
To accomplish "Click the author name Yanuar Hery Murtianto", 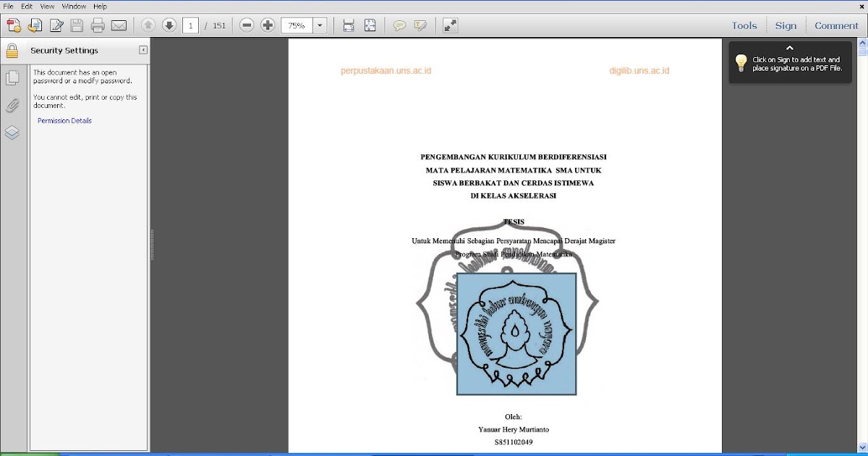I will point(514,429).
